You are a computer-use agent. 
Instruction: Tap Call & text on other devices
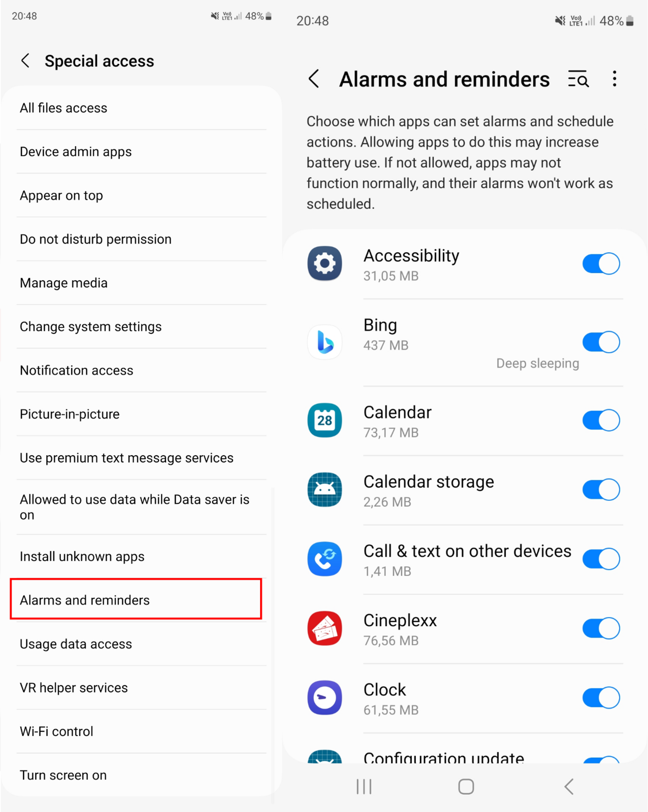[x=467, y=551]
